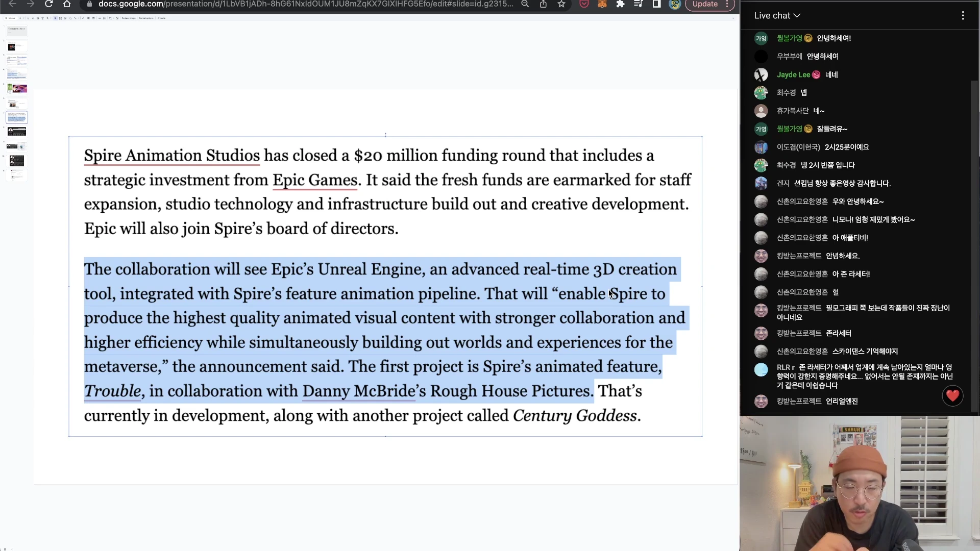Open the Epic Games link
This screenshot has width=980, height=551.
coord(315,180)
